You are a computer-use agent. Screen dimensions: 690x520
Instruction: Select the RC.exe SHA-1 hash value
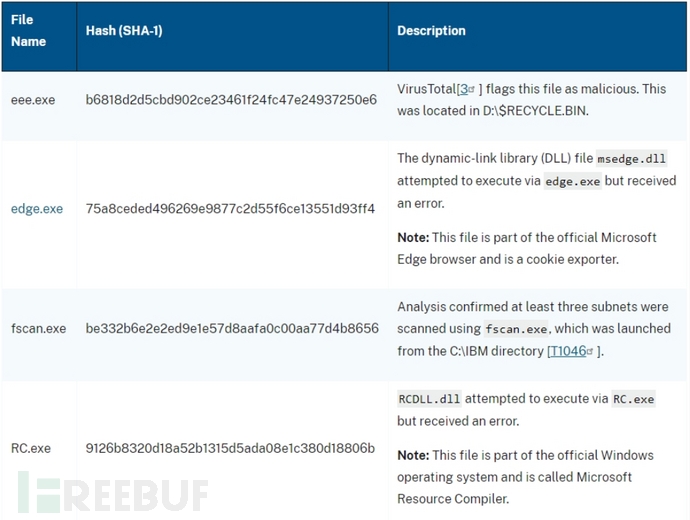click(230, 448)
